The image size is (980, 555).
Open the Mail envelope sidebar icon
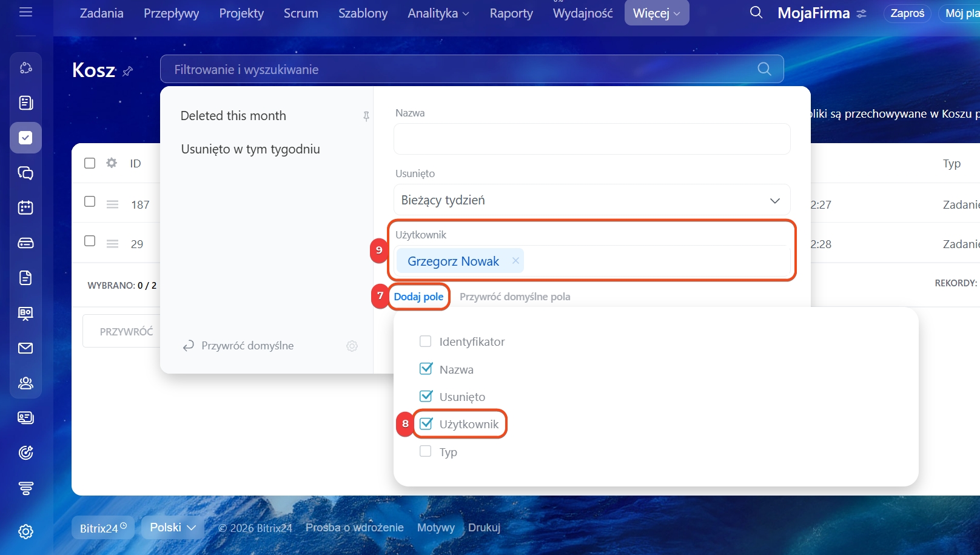[25, 348]
